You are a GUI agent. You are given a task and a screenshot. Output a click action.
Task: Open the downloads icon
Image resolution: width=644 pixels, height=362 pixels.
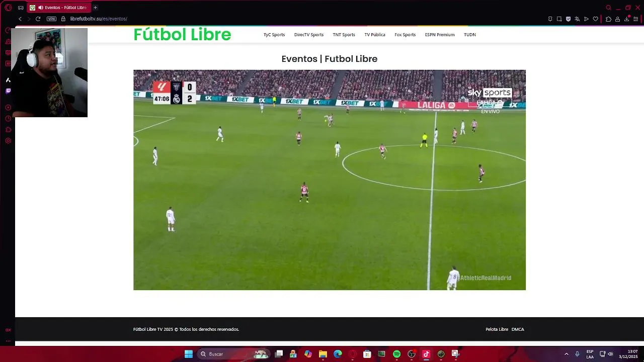coord(626,19)
